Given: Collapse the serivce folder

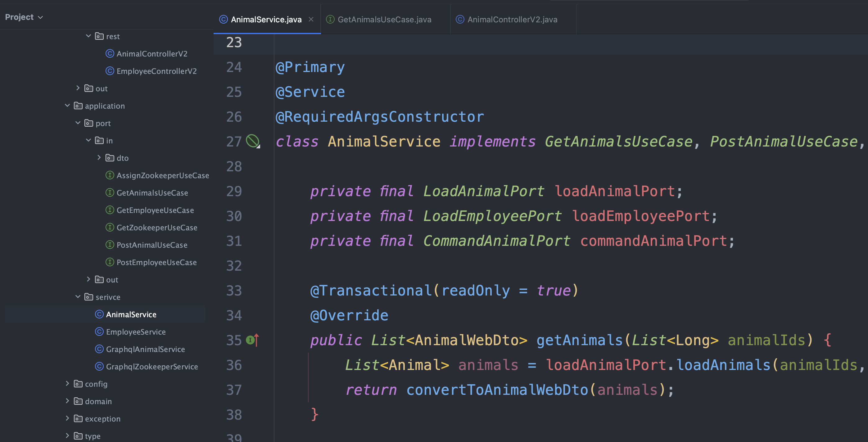Looking at the screenshot, I should pyautogui.click(x=78, y=297).
